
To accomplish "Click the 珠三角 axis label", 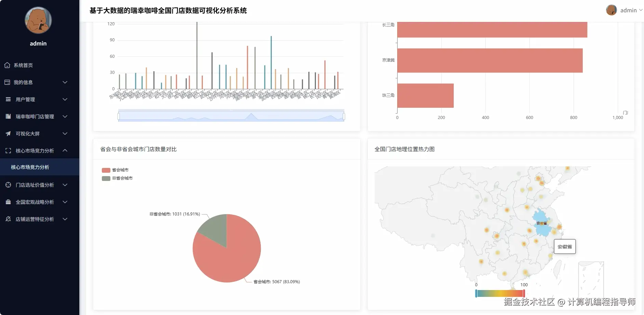I will tap(388, 95).
